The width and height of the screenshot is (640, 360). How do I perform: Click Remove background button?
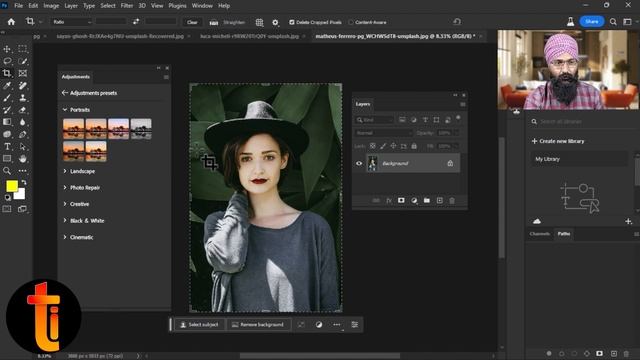[x=258, y=324]
